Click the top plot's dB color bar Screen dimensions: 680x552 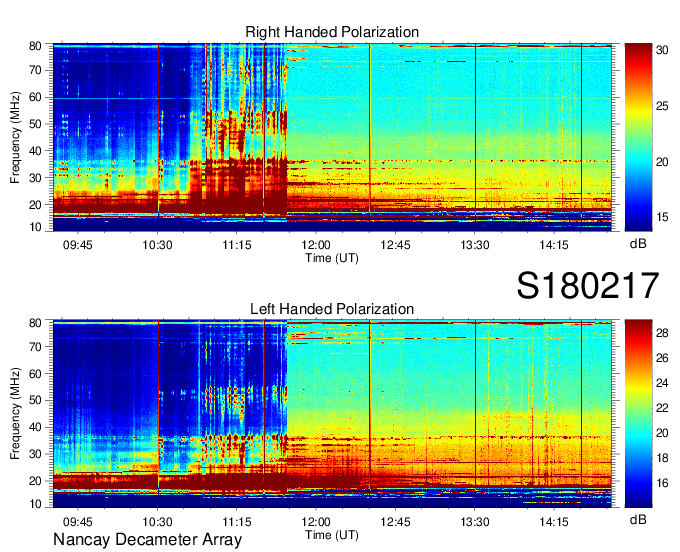coord(638,137)
